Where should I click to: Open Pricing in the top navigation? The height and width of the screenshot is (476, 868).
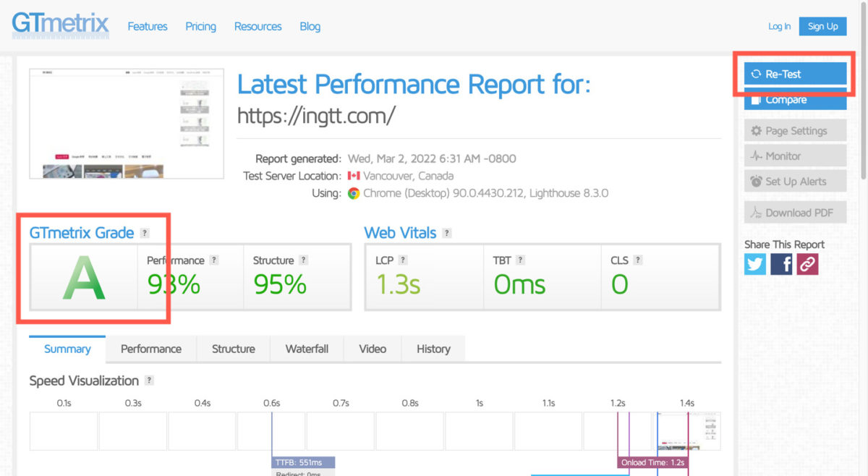pos(200,26)
